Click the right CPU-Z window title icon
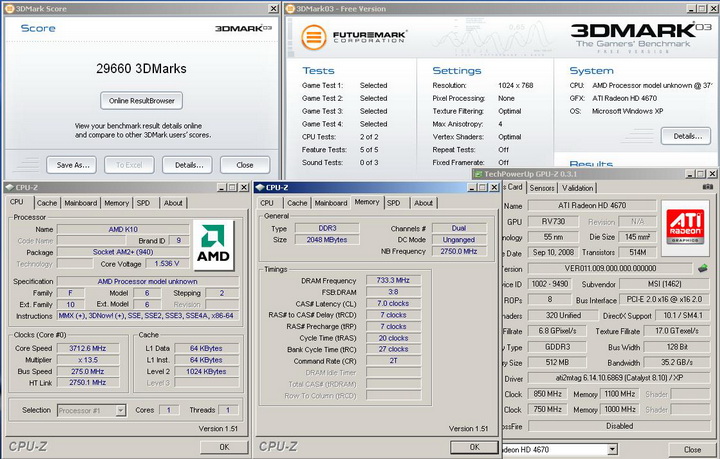This screenshot has height=459, width=720. pos(260,187)
